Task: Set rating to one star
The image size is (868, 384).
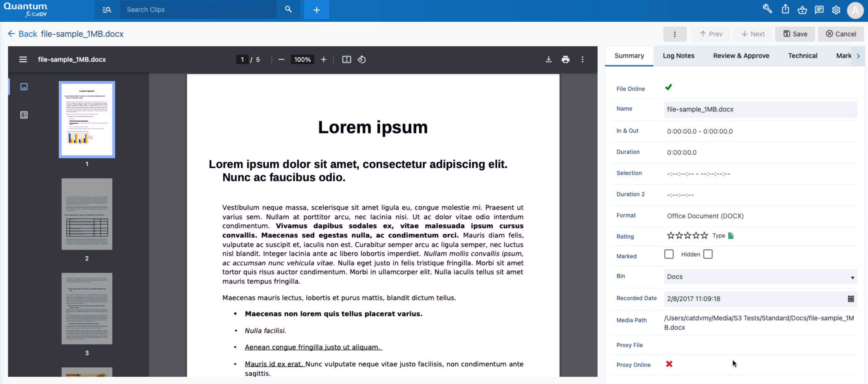Action: pyautogui.click(x=670, y=235)
